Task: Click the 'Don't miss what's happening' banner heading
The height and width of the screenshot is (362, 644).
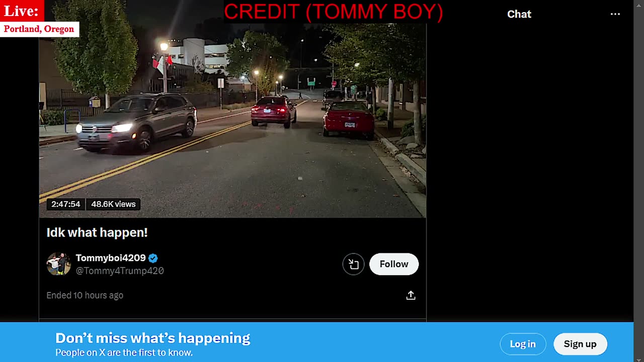Action: click(152, 338)
